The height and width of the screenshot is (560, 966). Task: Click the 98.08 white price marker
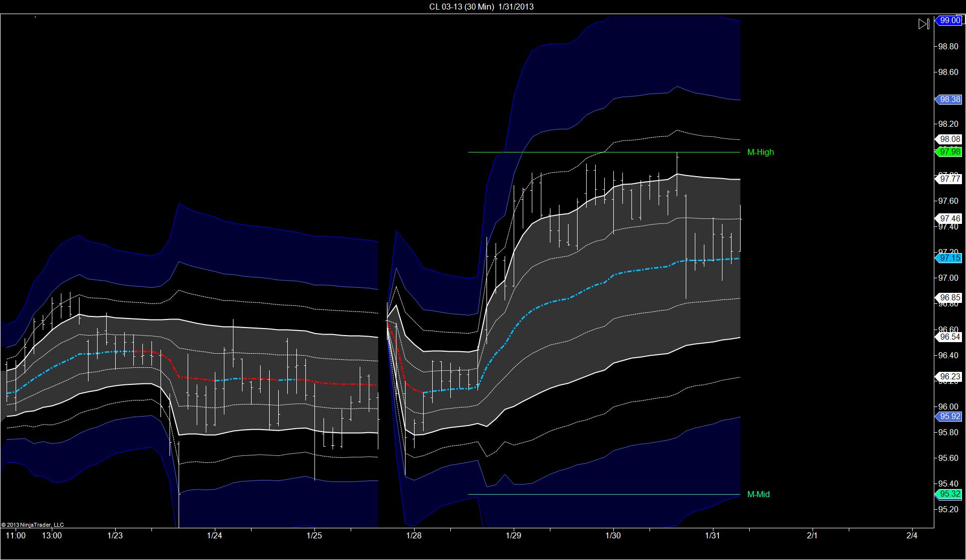949,139
